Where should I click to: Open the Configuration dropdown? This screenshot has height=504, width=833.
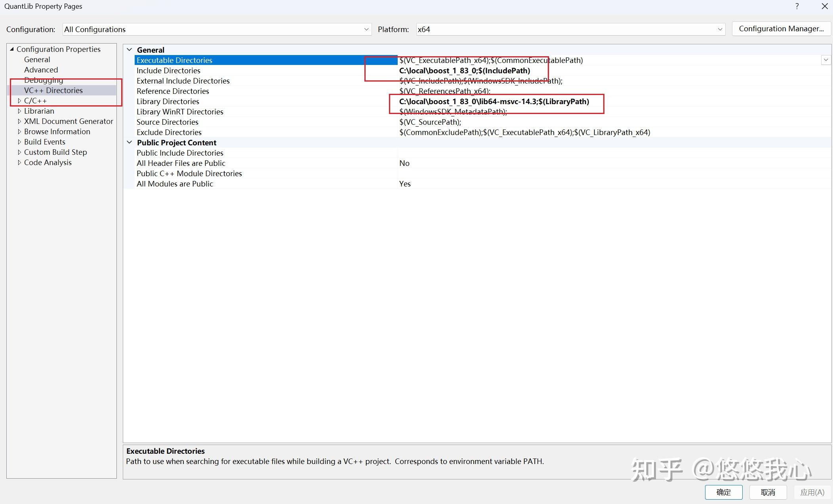point(366,29)
